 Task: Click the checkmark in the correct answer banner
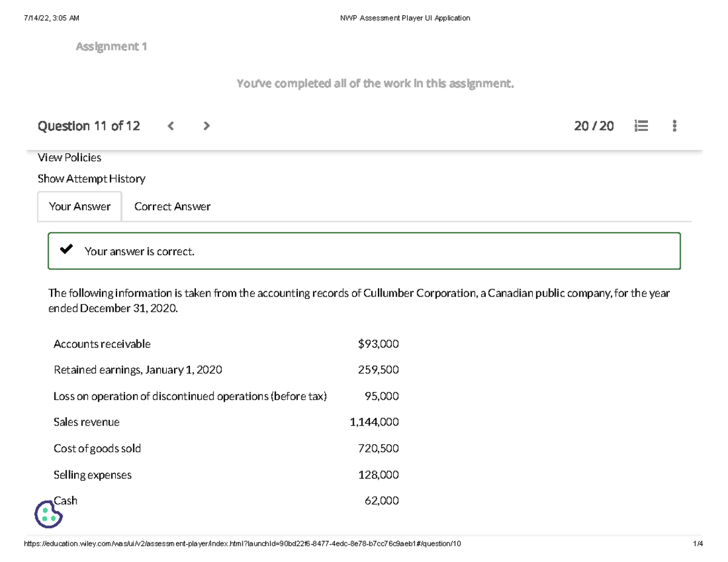click(65, 249)
